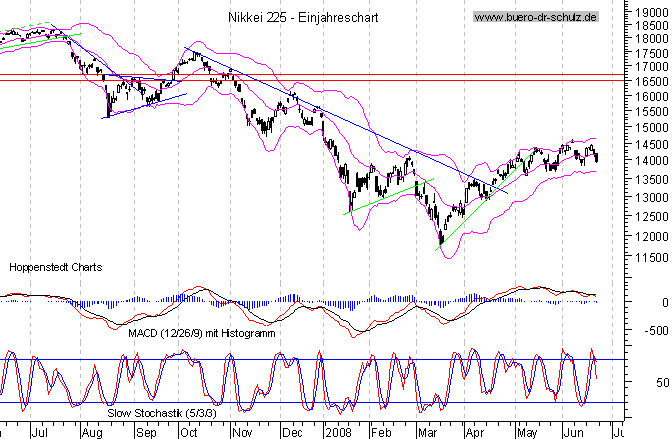Image resolution: width=672 pixels, height=439 pixels.
Task: Click the May marker on time axis
Action: tap(526, 431)
